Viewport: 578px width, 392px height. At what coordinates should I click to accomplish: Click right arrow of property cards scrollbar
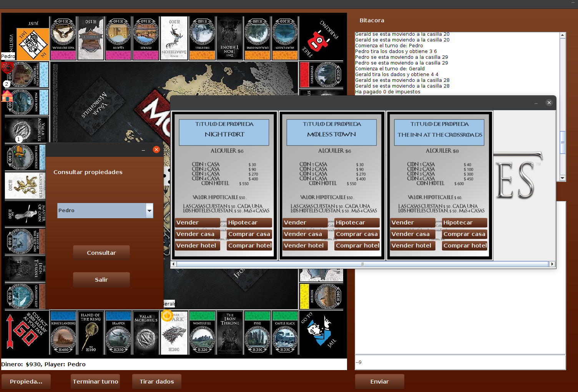(552, 264)
